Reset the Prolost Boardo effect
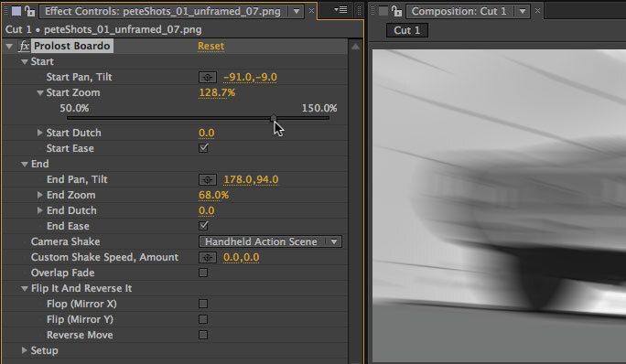Viewport: 626px width, 364px height. tap(210, 46)
